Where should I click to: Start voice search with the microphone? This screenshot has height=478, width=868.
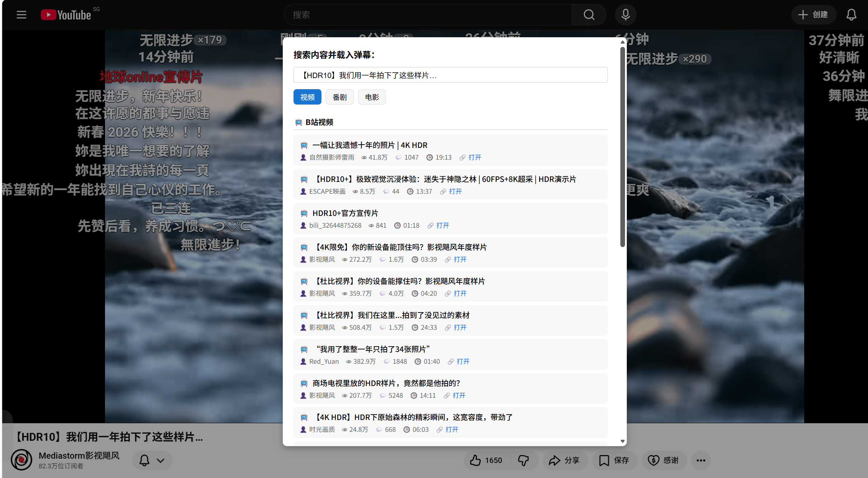tap(625, 15)
